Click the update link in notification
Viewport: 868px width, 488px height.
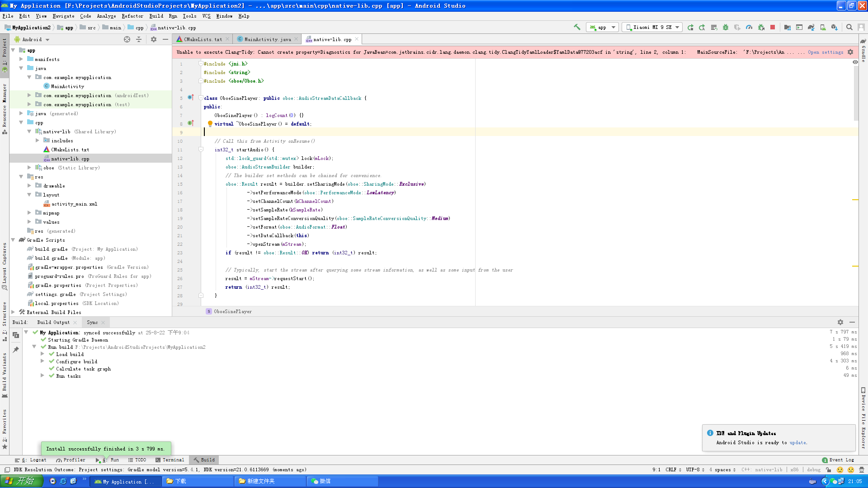(x=797, y=443)
